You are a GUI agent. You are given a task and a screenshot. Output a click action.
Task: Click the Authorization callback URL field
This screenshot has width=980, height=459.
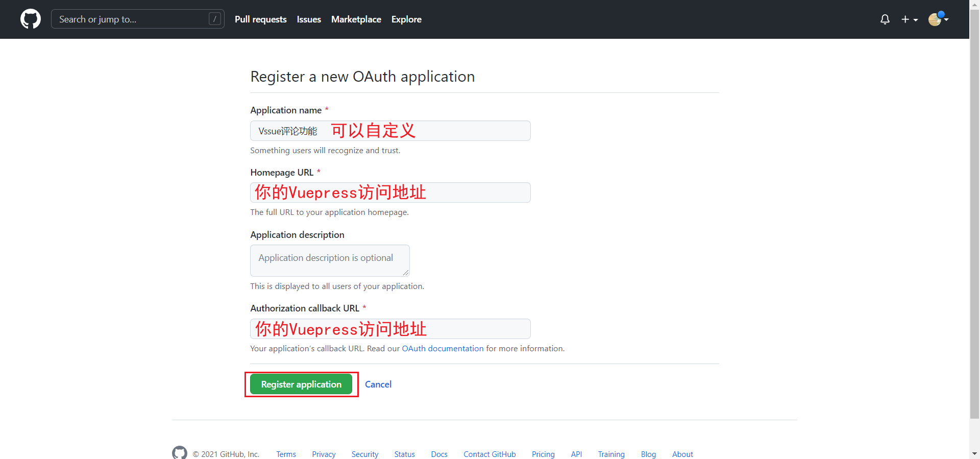(390, 329)
